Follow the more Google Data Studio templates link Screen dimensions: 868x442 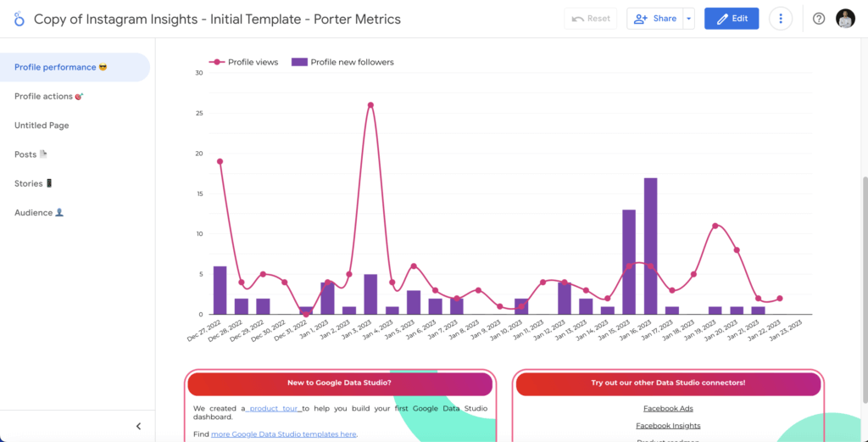(283, 434)
